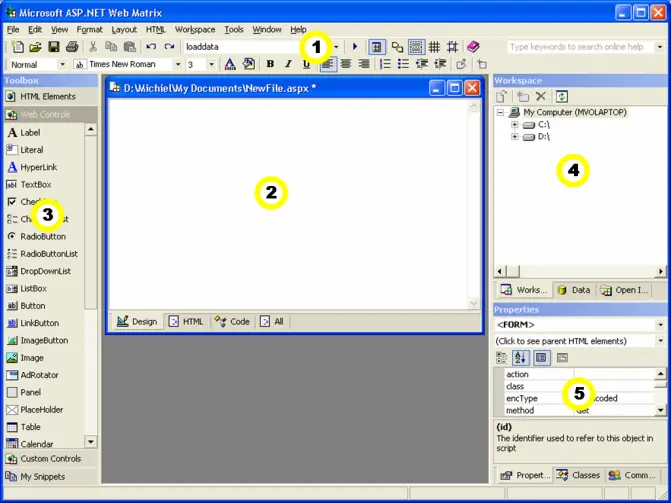Image resolution: width=671 pixels, height=503 pixels.
Task: Toggle Bold formatting
Action: click(270, 64)
